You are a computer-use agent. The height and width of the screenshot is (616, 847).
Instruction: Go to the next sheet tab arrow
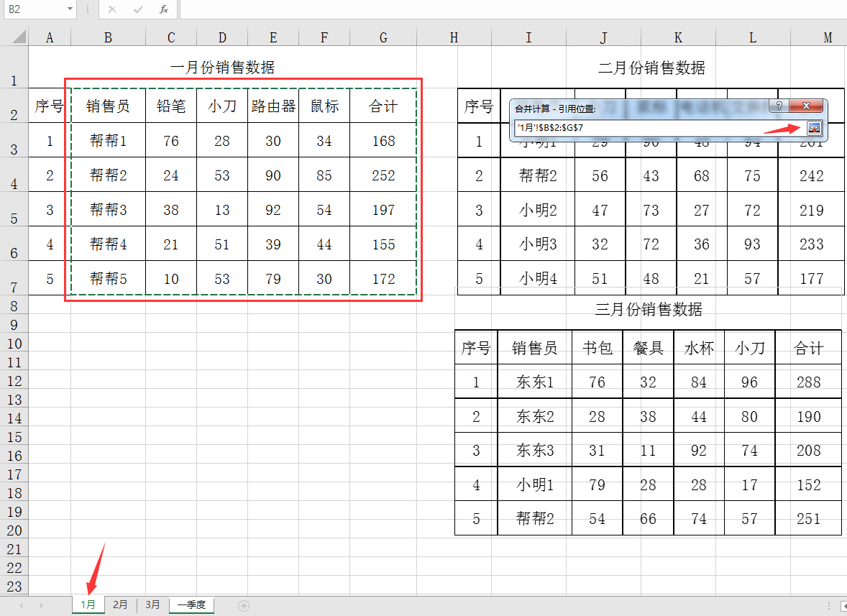coord(41,606)
